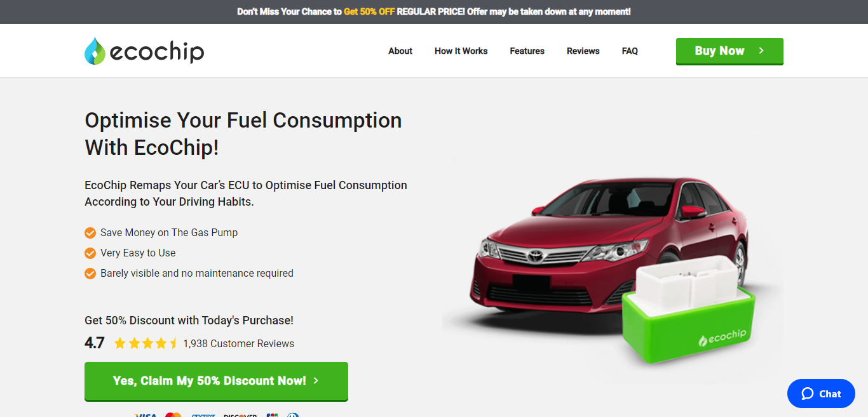The image size is (868, 417).
Task: Click the checkmark beside Barely visible text
Action: (90, 273)
